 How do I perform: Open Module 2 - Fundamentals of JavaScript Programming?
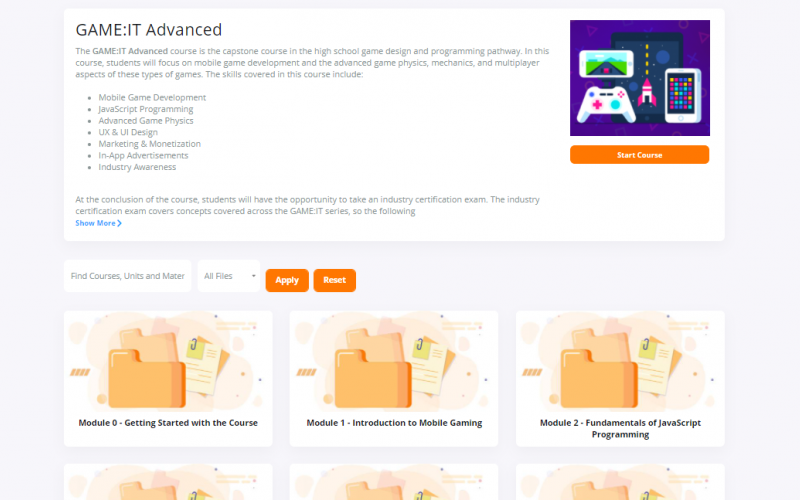point(620,429)
